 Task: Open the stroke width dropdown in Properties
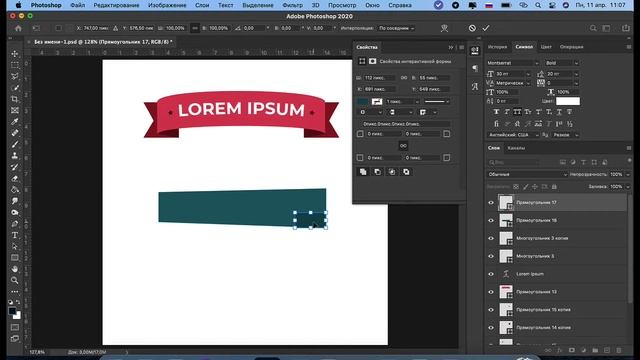point(417,101)
